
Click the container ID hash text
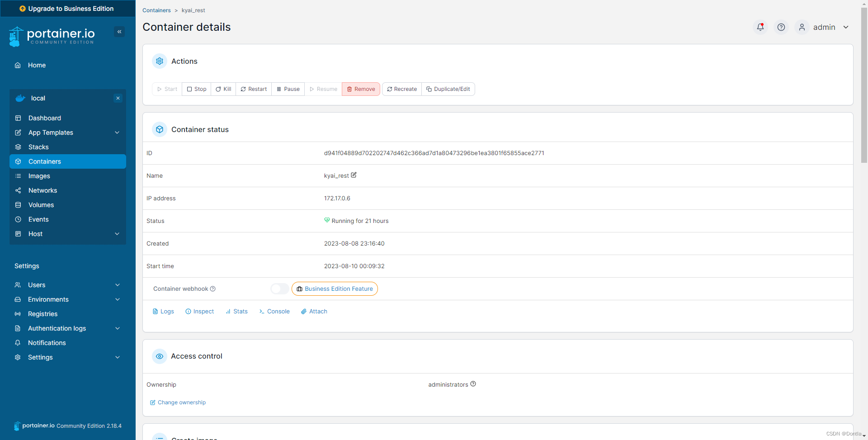pos(434,153)
